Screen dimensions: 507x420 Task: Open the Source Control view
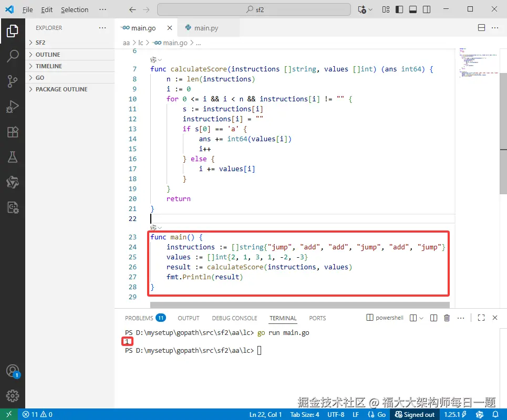(x=12, y=81)
